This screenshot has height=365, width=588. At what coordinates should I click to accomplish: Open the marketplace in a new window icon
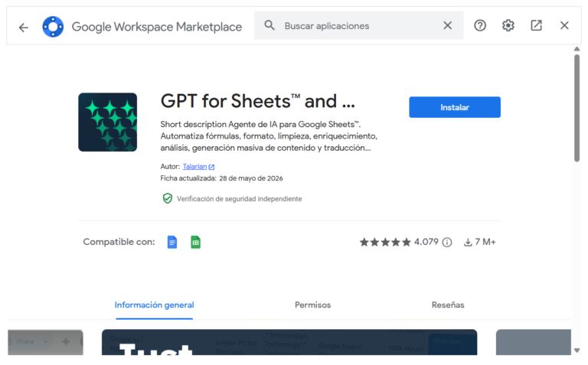point(536,25)
